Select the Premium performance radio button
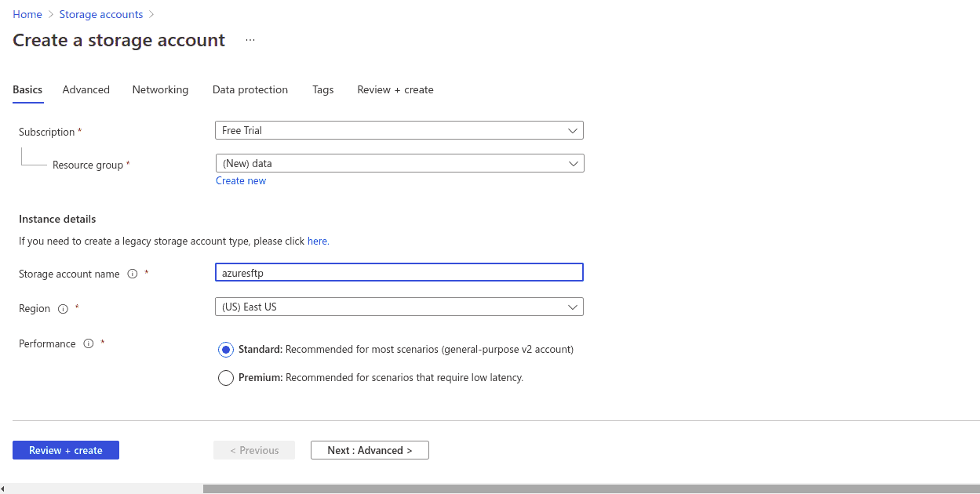 pos(226,378)
